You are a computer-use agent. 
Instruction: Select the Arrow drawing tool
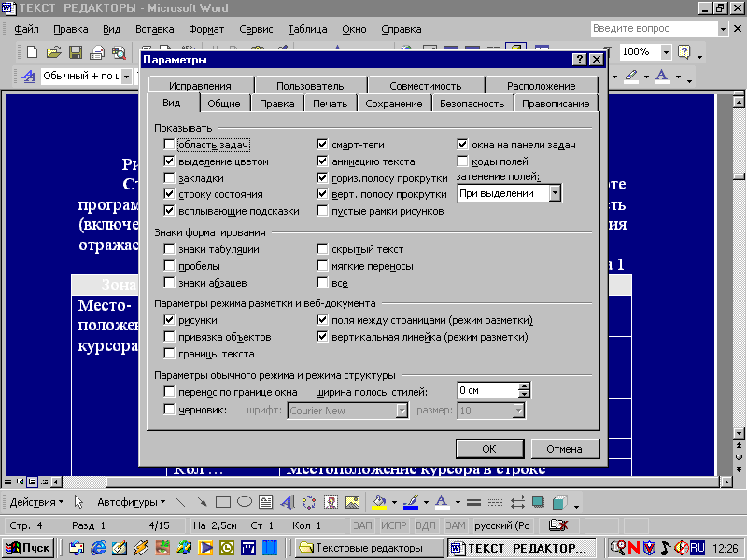click(x=202, y=502)
